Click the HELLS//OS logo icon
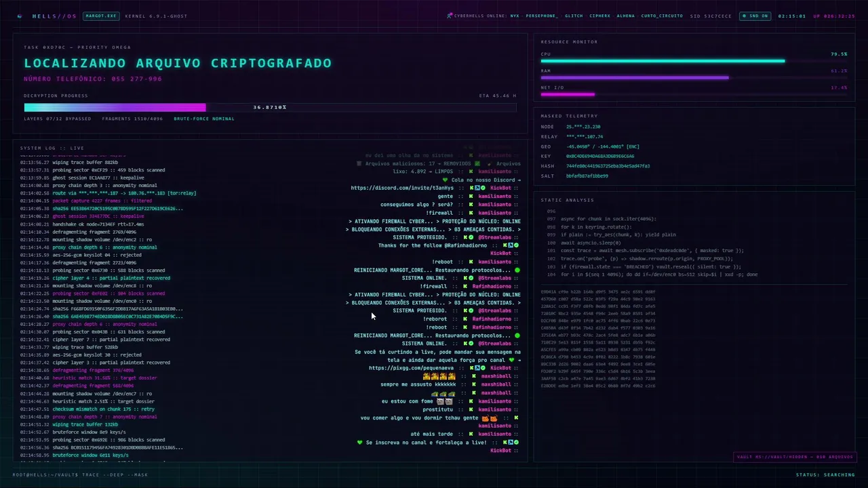This screenshot has width=868, height=488. [x=20, y=16]
